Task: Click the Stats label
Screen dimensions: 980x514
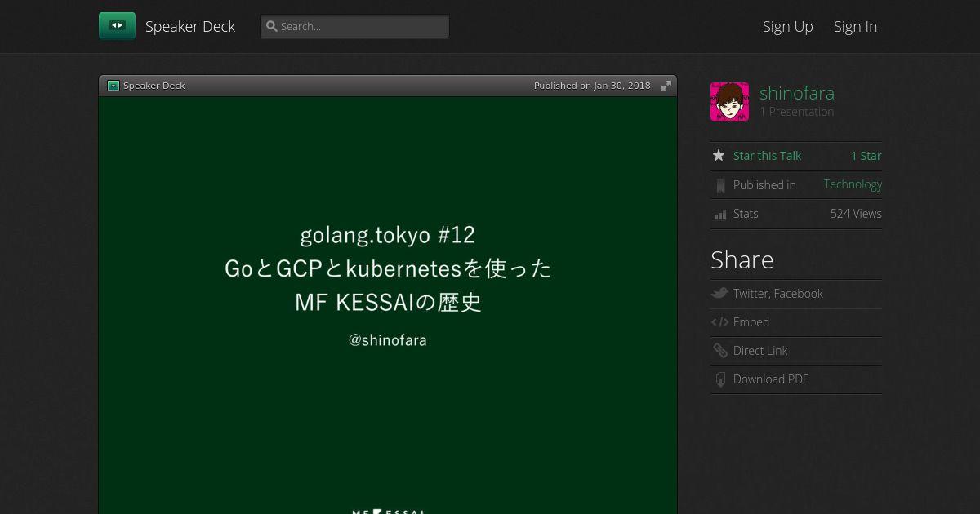Action: pos(746,214)
